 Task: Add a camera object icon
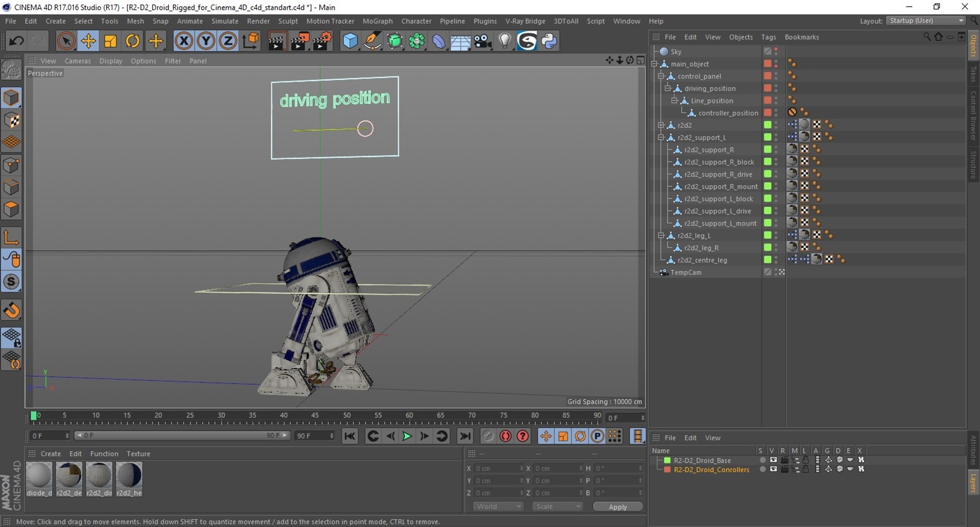[482, 41]
